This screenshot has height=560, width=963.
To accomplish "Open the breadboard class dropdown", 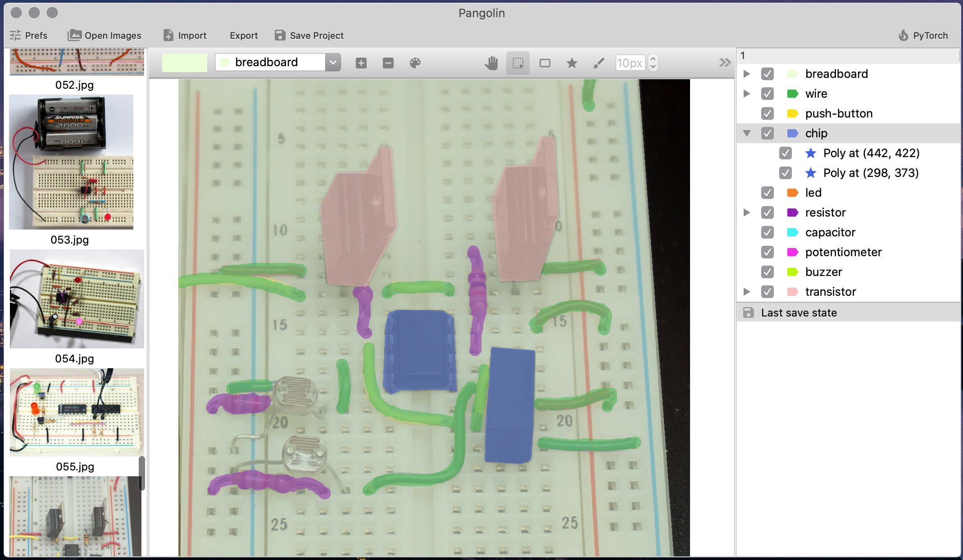I will [333, 63].
